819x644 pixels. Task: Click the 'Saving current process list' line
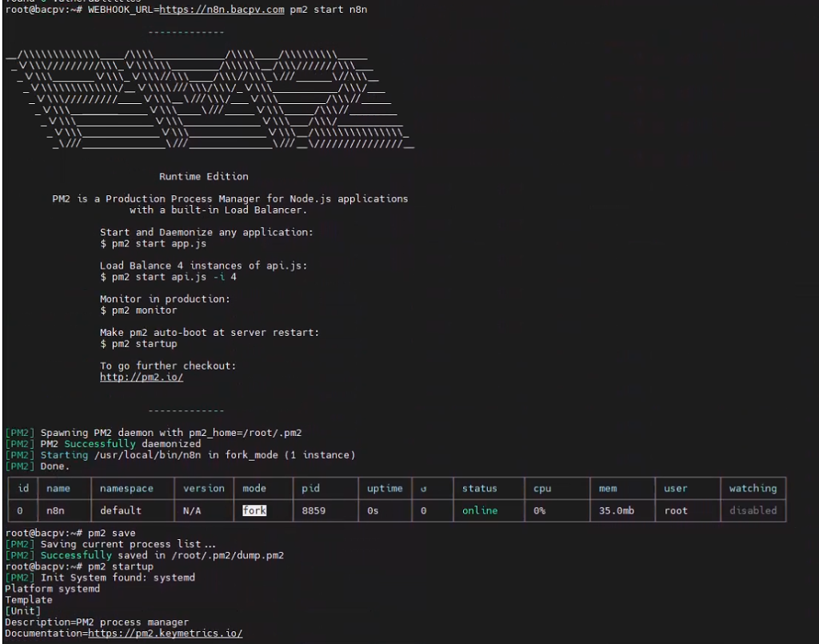[110, 544]
